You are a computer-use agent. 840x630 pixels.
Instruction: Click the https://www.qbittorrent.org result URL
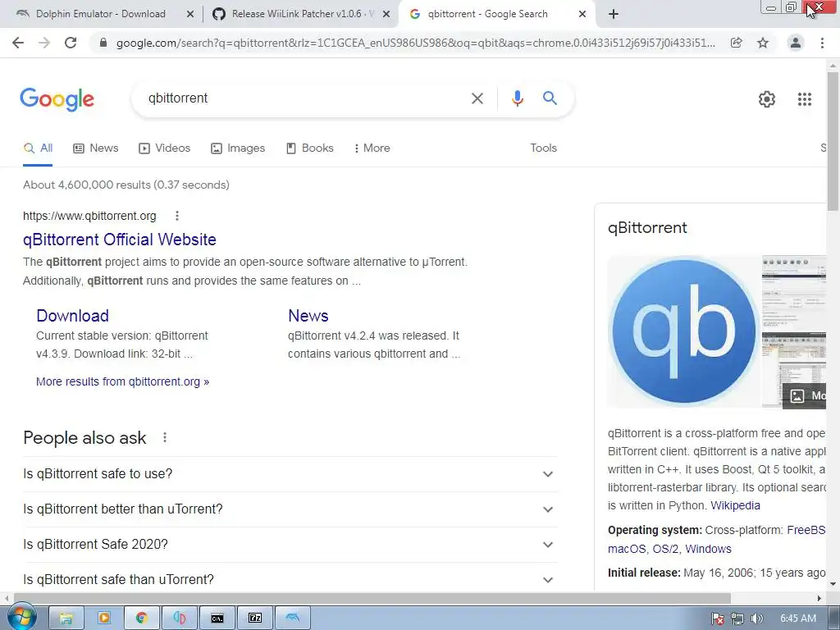pos(89,216)
